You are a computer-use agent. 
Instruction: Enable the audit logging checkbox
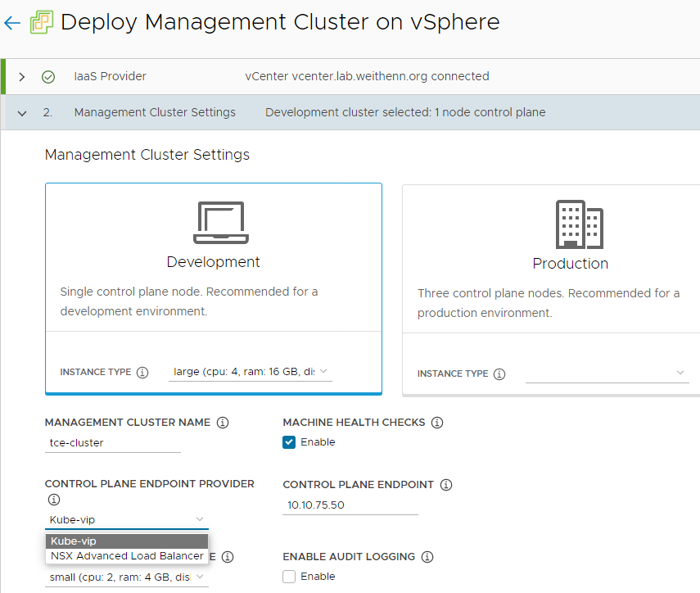(289, 577)
